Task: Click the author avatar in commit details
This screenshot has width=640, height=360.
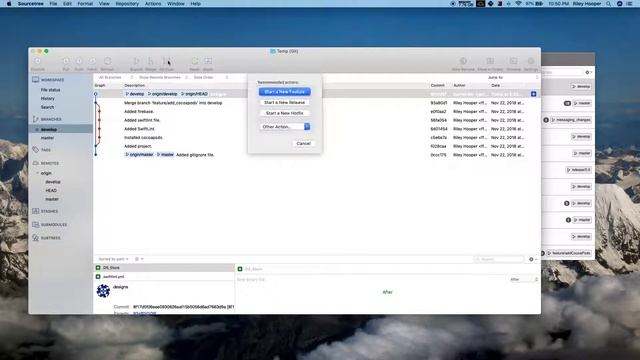Action: [x=103, y=291]
